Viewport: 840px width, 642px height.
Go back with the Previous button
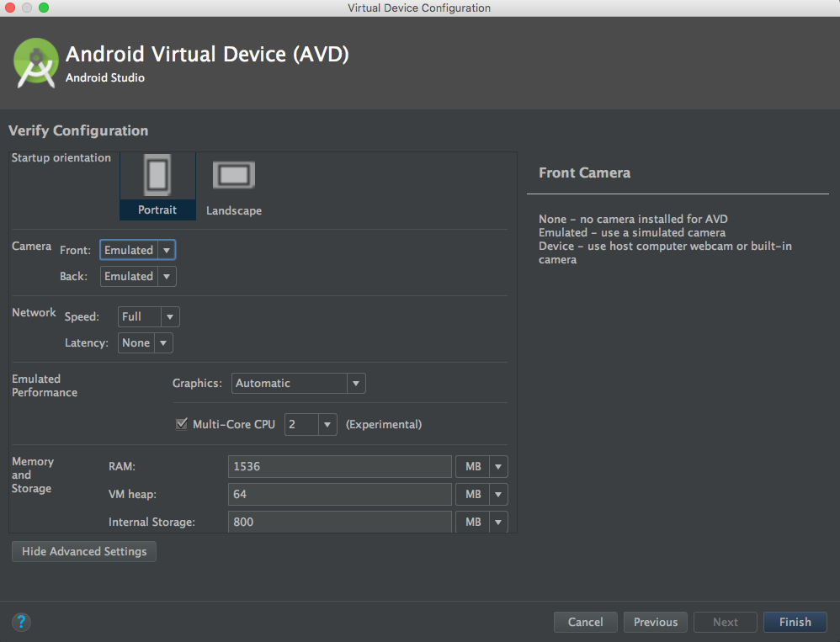[656, 622]
